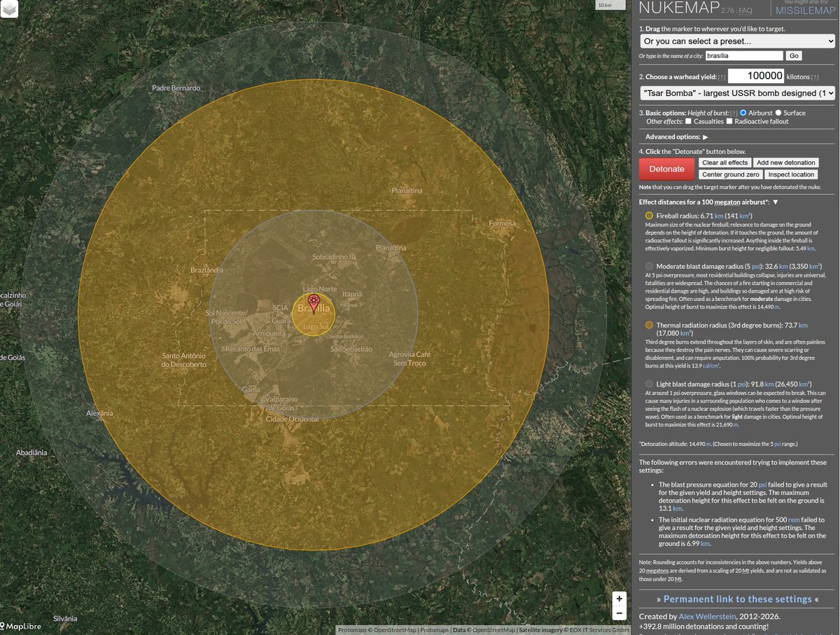
Task: Click the 'Guará' map label
Action: tap(281, 320)
